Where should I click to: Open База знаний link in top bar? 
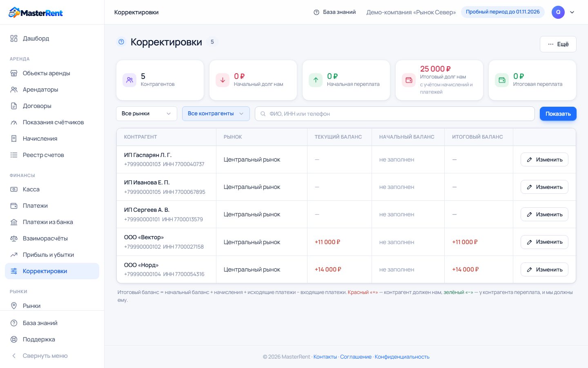tap(334, 12)
